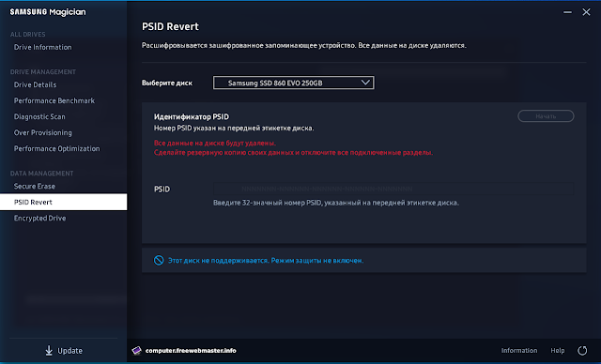Open Performance Optimization page
The width and height of the screenshot is (601, 364).
click(x=56, y=148)
